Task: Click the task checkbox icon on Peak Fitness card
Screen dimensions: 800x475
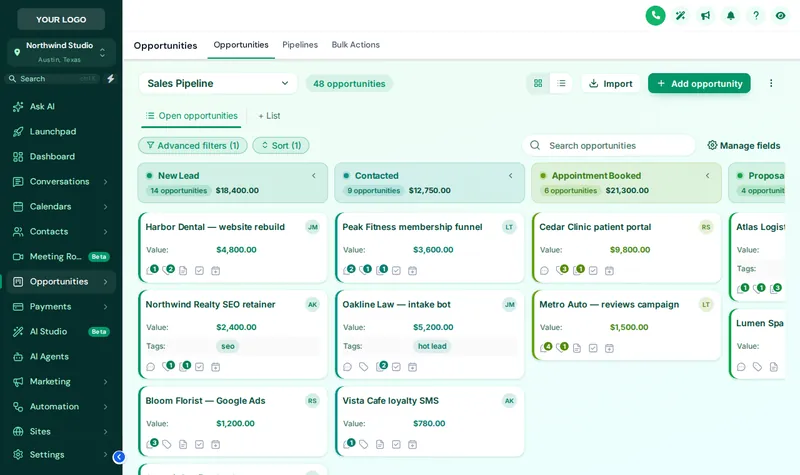Action: point(396,270)
